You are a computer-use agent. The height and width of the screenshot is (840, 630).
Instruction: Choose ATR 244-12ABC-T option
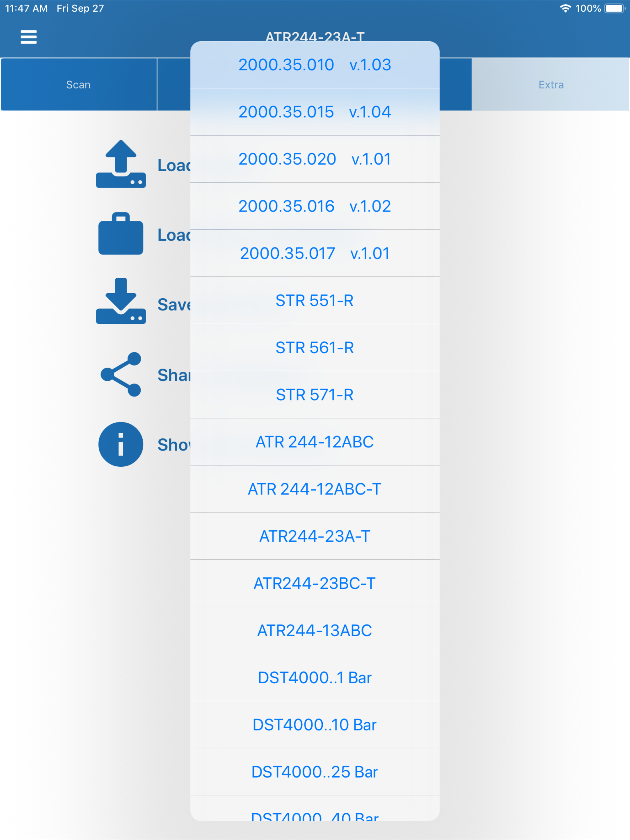pos(315,489)
